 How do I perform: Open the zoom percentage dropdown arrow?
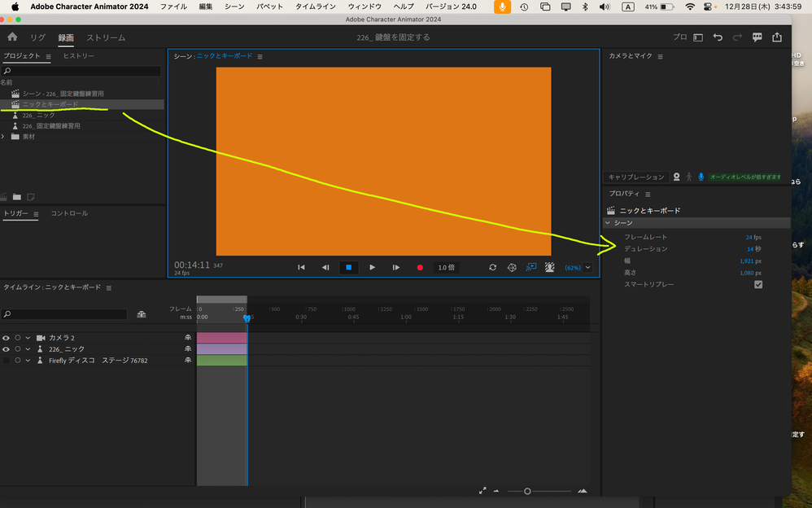[587, 268]
